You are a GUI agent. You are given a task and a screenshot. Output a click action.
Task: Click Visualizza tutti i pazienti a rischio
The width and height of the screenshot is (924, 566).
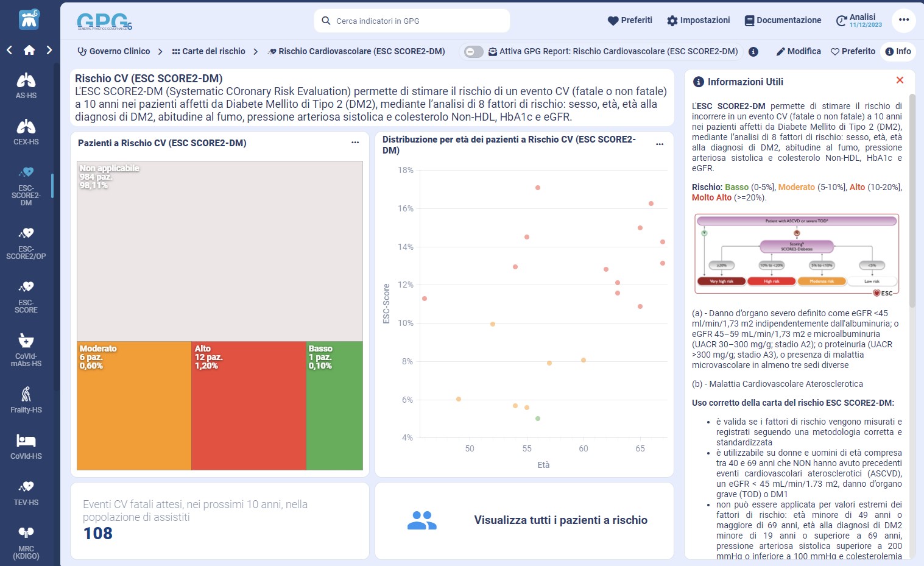560,520
